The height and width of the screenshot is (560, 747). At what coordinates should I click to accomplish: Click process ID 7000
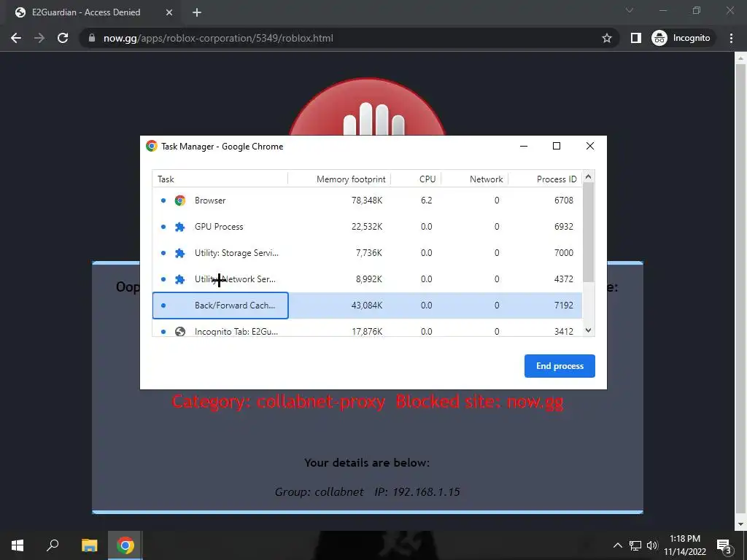pyautogui.click(x=564, y=253)
